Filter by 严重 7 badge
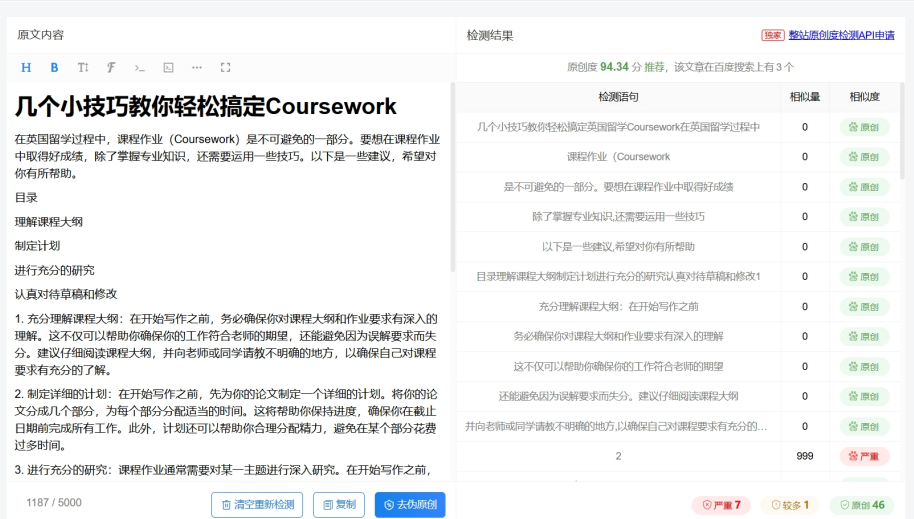Image resolution: width=914 pixels, height=519 pixels. (x=721, y=505)
